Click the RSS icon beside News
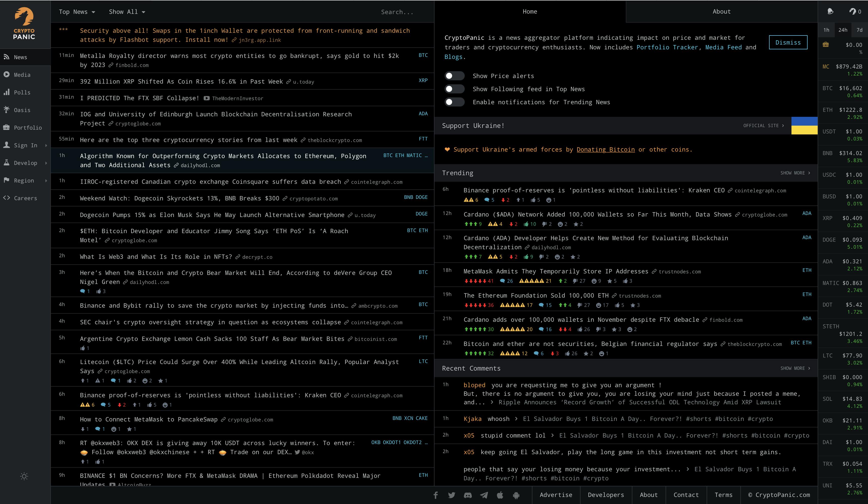 (7, 57)
